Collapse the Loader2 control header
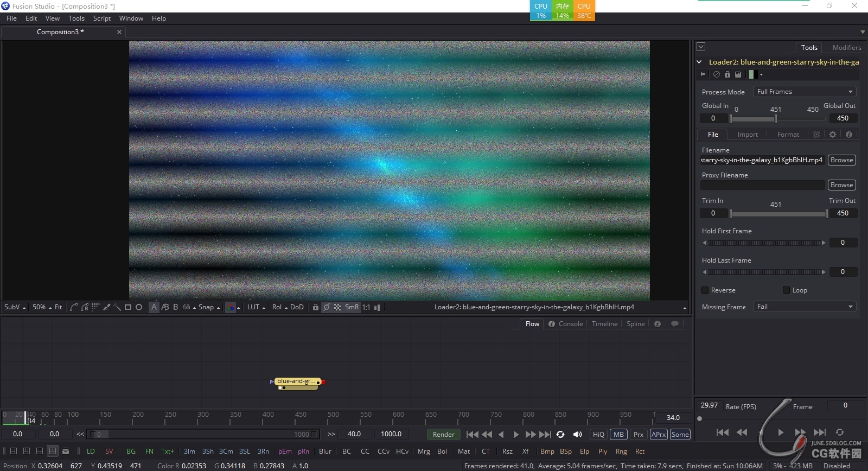The height and width of the screenshot is (471, 868). pyautogui.click(x=699, y=62)
